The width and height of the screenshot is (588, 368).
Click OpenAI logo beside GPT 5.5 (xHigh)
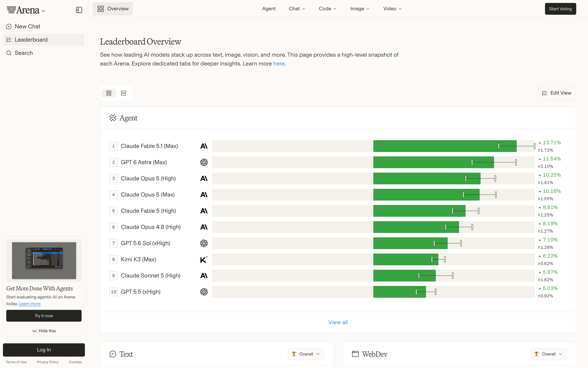(204, 292)
